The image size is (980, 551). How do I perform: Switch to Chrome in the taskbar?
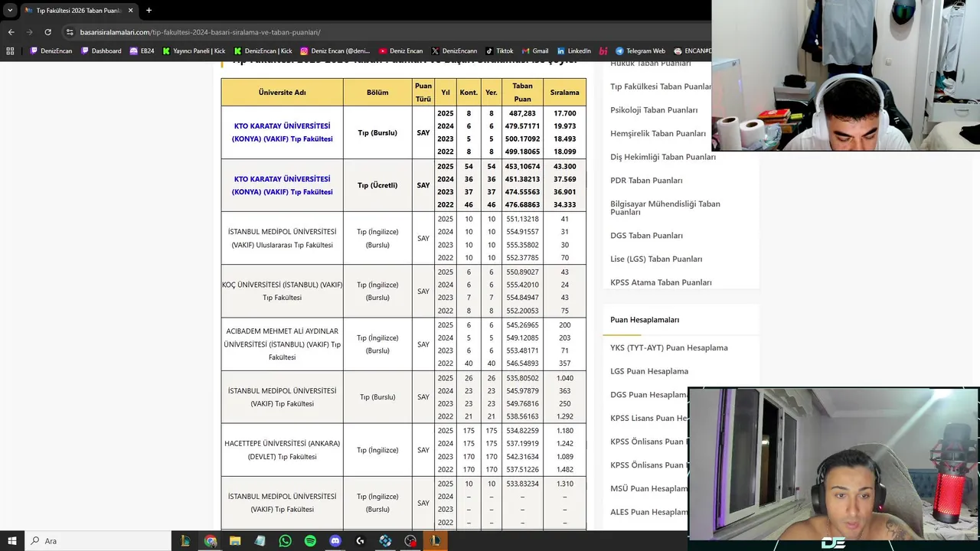tap(210, 540)
